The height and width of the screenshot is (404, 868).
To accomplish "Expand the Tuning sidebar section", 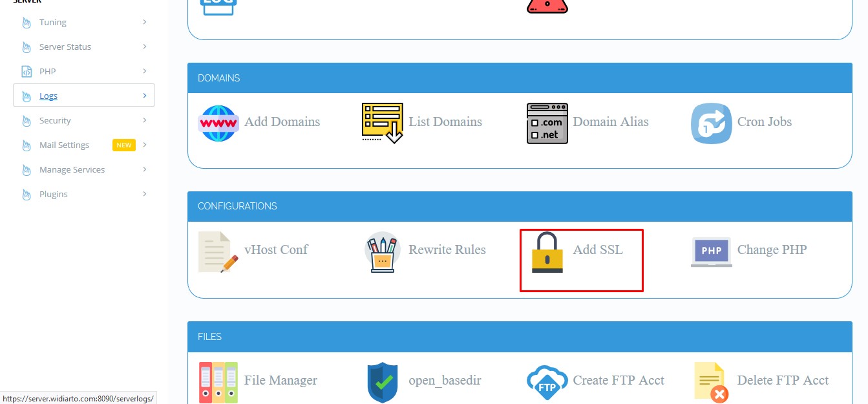I will coord(52,22).
